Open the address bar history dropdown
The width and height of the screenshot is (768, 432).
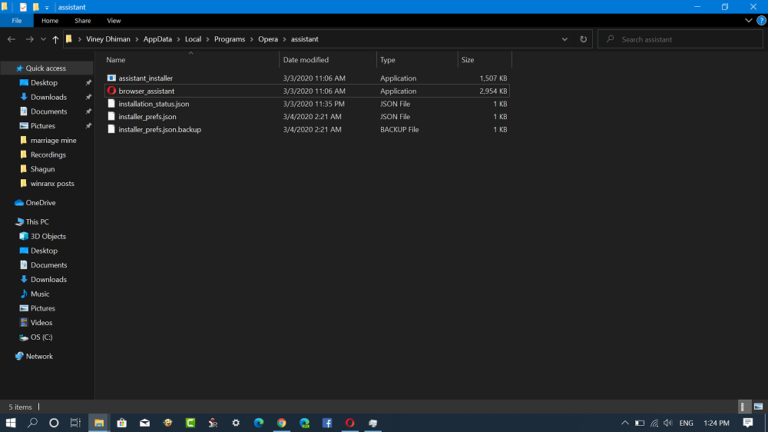coord(565,39)
